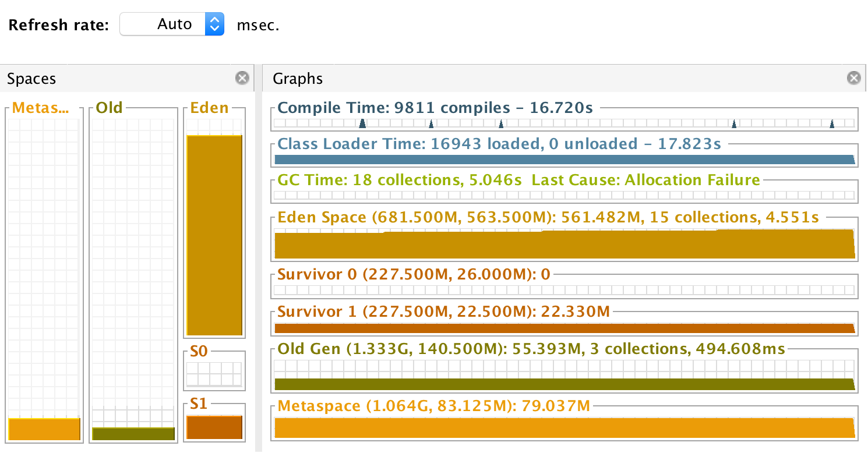Screen dimensions: 868x453
Task: Click the GC Time graph
Action: pyautogui.click(x=564, y=195)
